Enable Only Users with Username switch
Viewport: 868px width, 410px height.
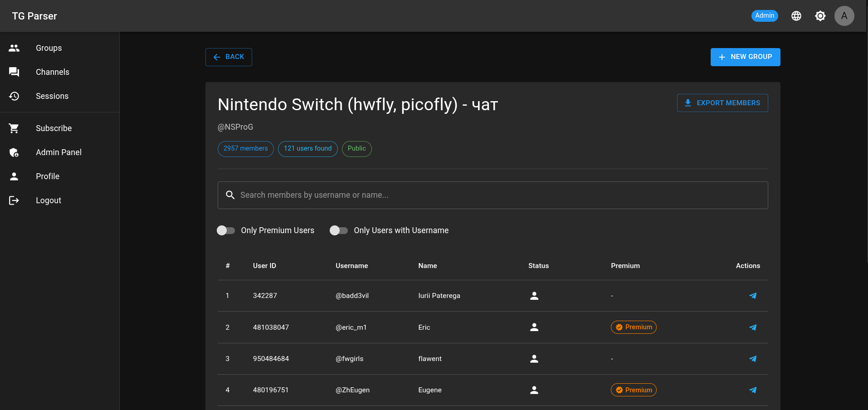click(339, 230)
